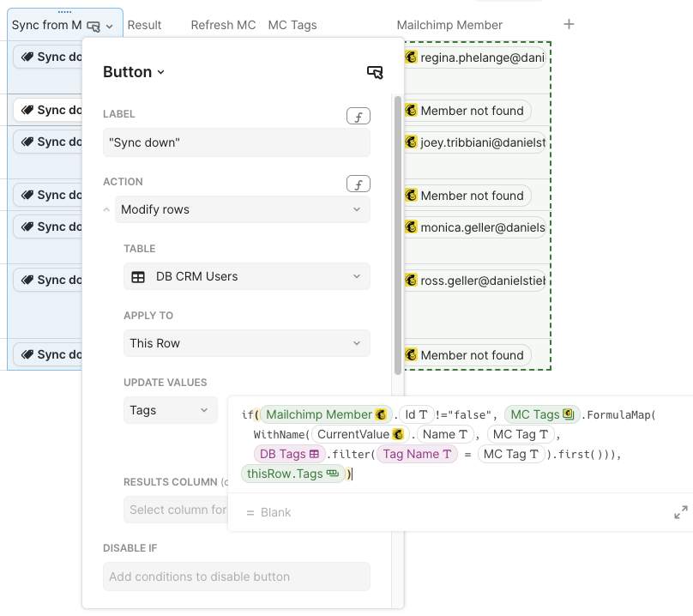Select the MC Tags column header
This screenshot has height=616, width=693.
click(292, 25)
